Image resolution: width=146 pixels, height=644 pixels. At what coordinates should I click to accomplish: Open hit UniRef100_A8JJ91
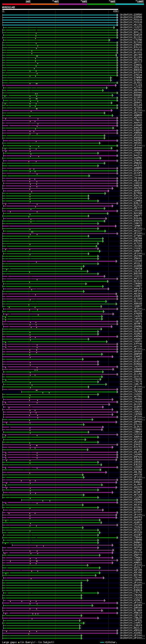coord(131,25)
